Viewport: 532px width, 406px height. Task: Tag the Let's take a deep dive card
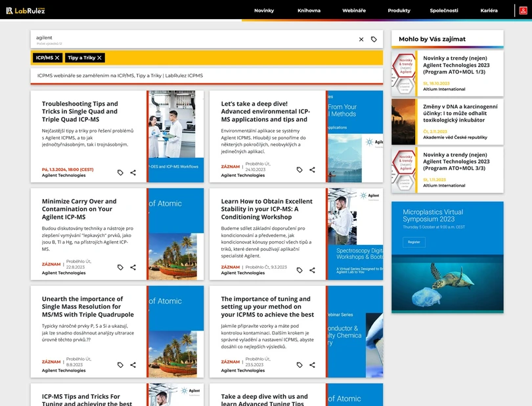[299, 169]
